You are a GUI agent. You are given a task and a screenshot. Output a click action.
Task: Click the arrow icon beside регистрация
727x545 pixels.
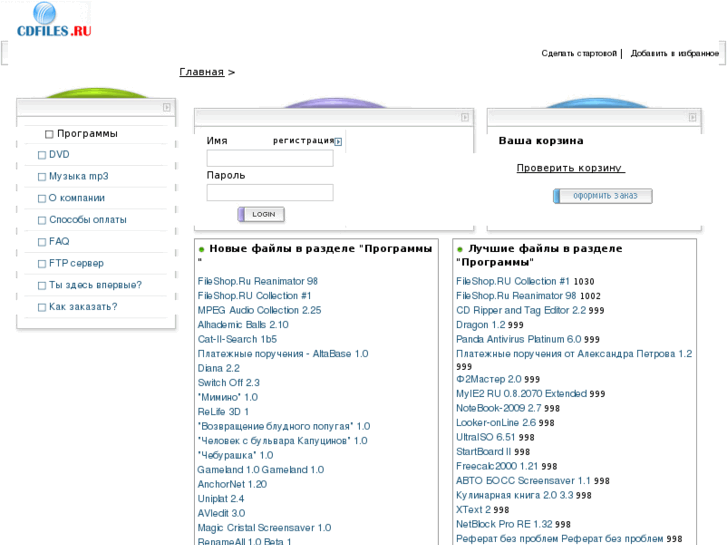pyautogui.click(x=338, y=142)
